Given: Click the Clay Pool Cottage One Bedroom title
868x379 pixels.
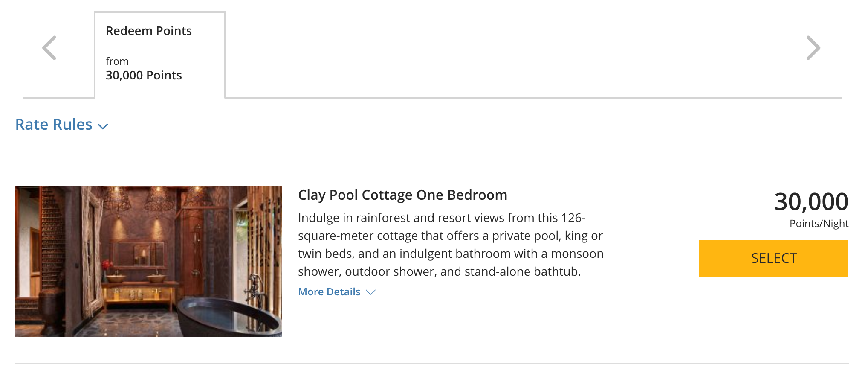Looking at the screenshot, I should pos(402,195).
